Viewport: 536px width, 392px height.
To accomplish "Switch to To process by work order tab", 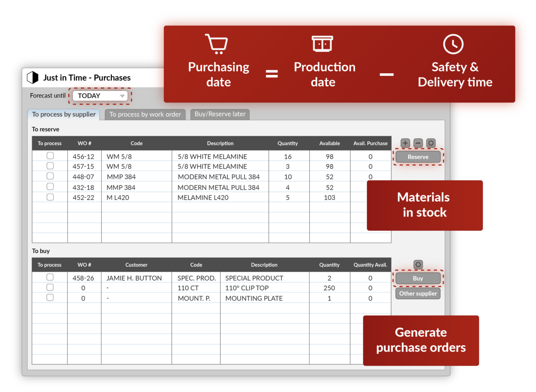I will 145,114.
